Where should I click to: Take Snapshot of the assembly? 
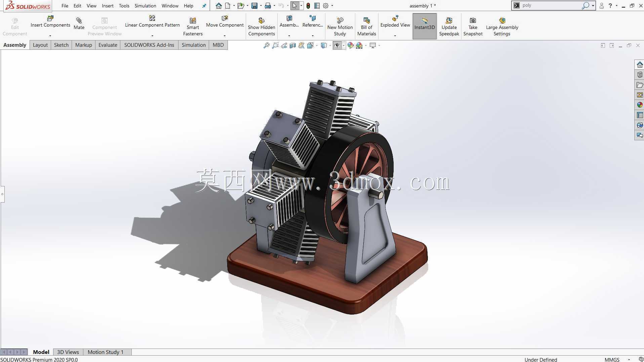pyautogui.click(x=473, y=27)
